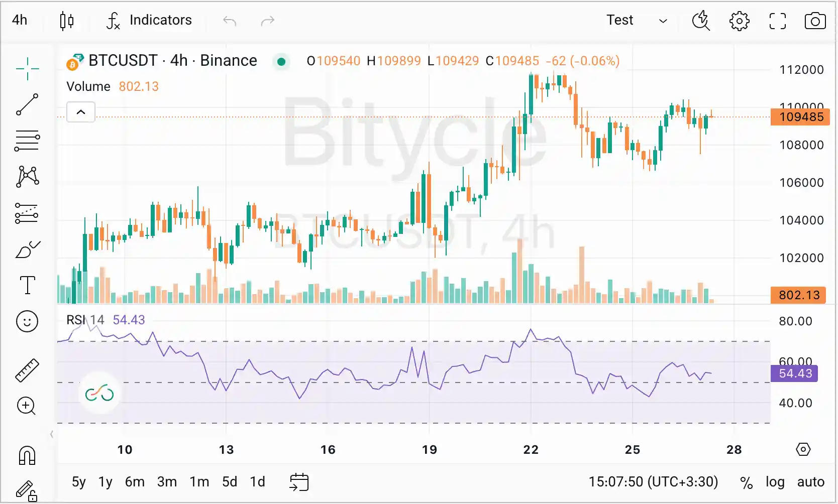Image resolution: width=838 pixels, height=504 pixels.
Task: Open the emoji icons tool
Action: click(27, 321)
